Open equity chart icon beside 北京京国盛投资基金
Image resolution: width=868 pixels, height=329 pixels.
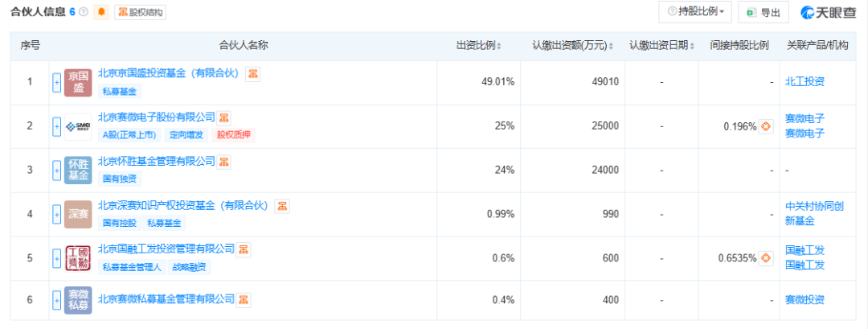pos(252,74)
